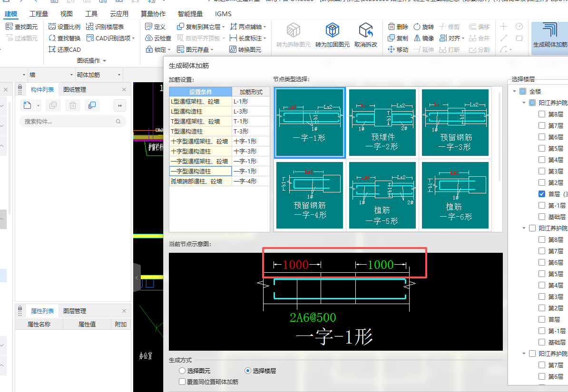The image size is (568, 392).
Task: Click the trash delete icon in component list
Action: coord(73,105)
